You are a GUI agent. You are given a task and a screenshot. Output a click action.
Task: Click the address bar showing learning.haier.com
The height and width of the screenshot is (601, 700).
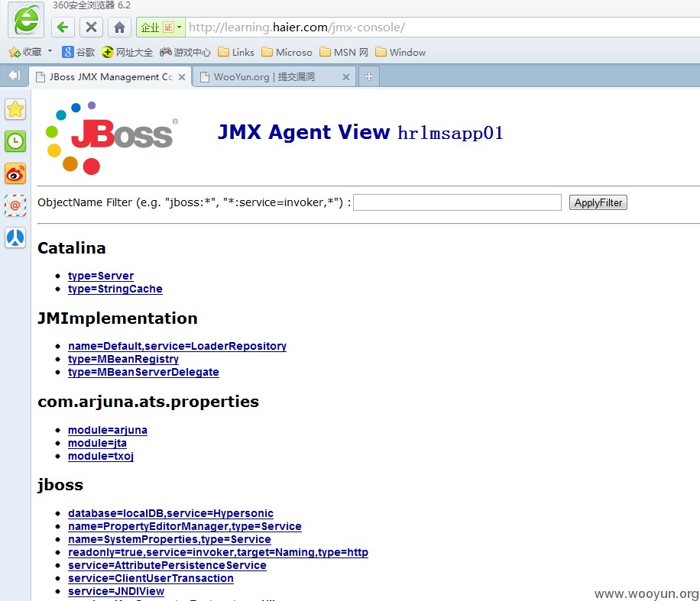(x=442, y=27)
